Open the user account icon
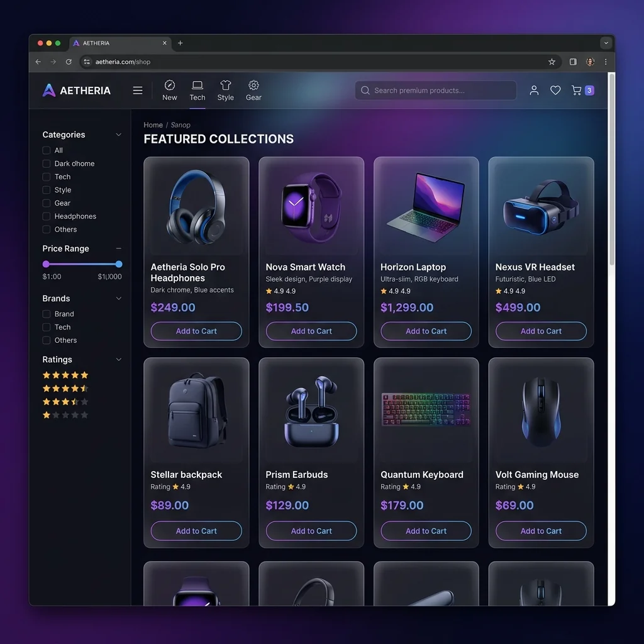This screenshot has height=644, width=644. coord(534,91)
